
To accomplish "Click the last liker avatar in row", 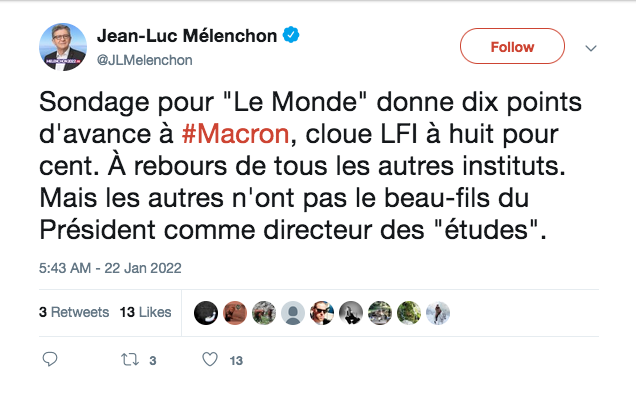I will (x=438, y=313).
